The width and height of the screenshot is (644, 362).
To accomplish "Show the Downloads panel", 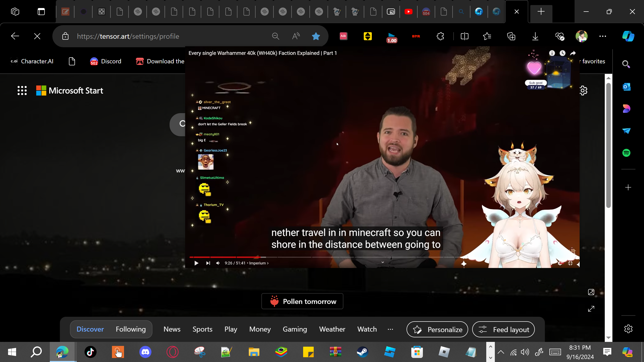I will coord(535,36).
